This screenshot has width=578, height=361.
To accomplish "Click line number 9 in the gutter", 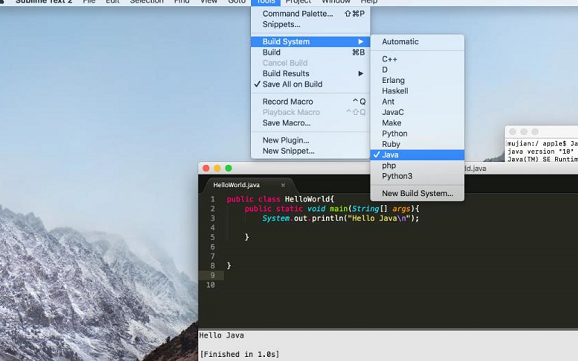I will coord(212,275).
